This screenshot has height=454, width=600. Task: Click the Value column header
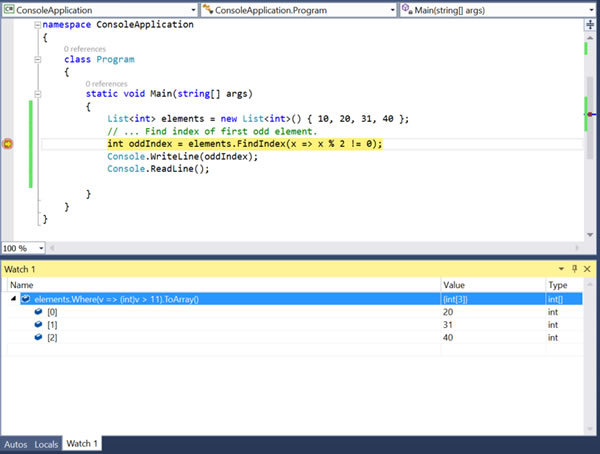pyautogui.click(x=454, y=285)
